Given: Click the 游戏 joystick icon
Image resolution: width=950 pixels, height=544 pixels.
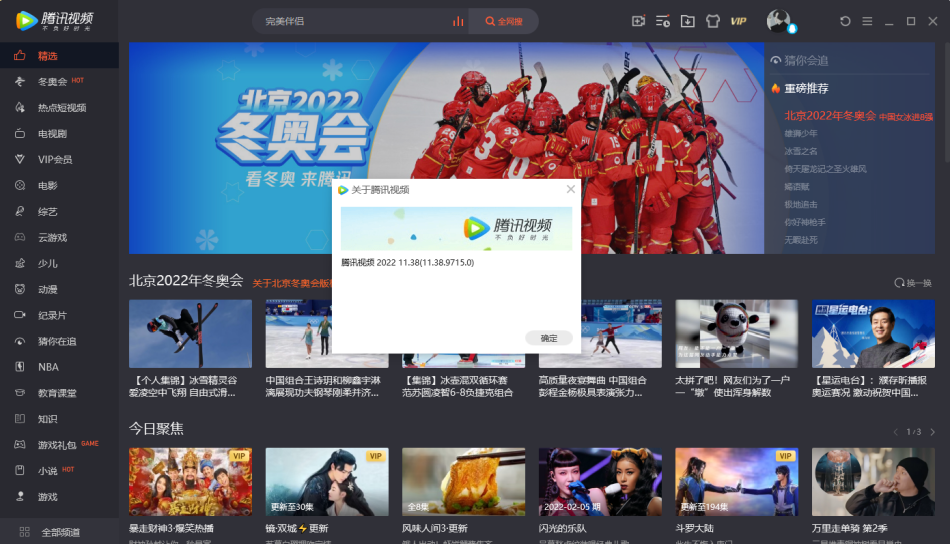Looking at the screenshot, I should [x=20, y=497].
